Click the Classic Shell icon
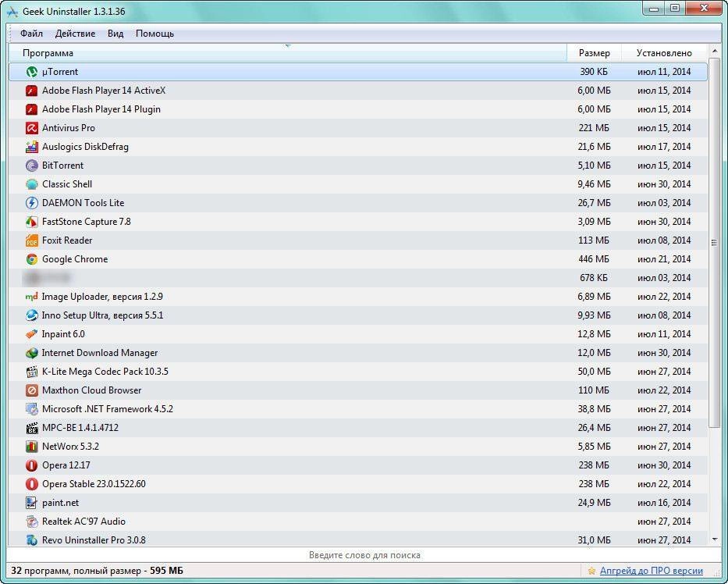This screenshot has height=584, width=728. [x=31, y=184]
